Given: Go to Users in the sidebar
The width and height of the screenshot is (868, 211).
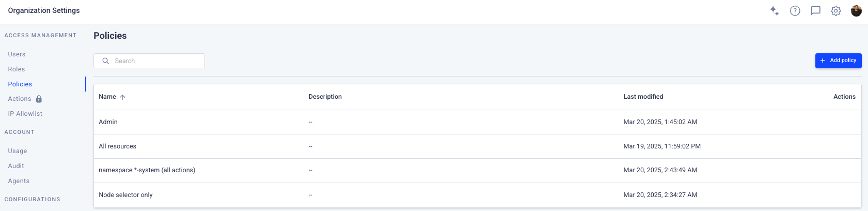Looking at the screenshot, I should [x=17, y=54].
